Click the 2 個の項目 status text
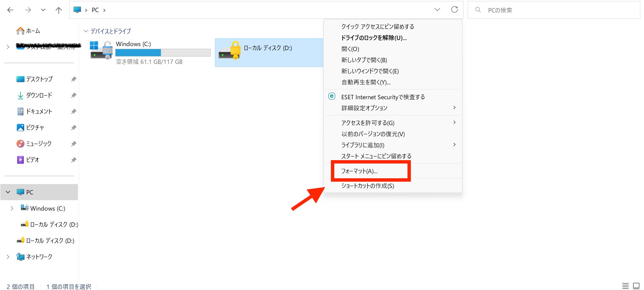This screenshot has height=290, width=644. 20,287
